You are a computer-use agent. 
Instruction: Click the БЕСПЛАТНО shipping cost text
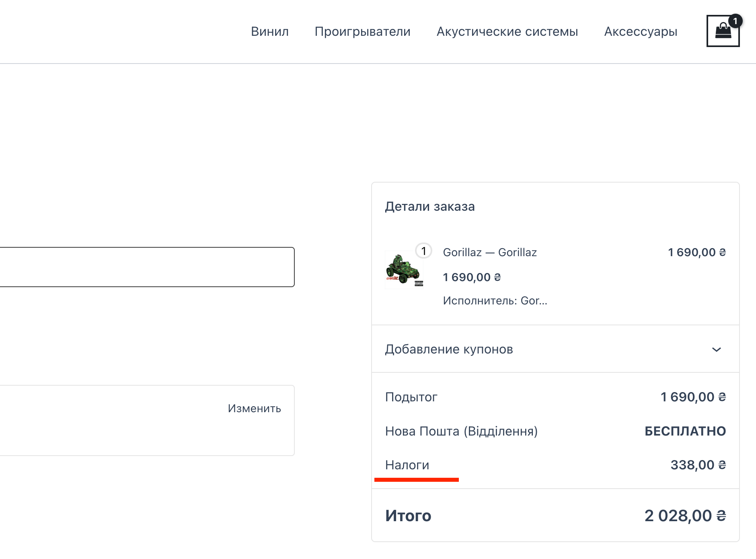[x=685, y=431]
